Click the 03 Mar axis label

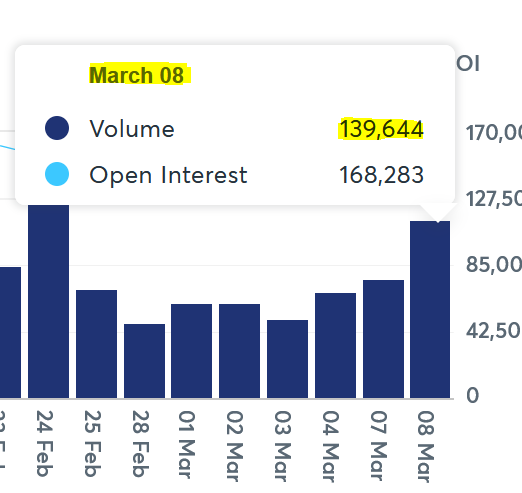click(283, 446)
